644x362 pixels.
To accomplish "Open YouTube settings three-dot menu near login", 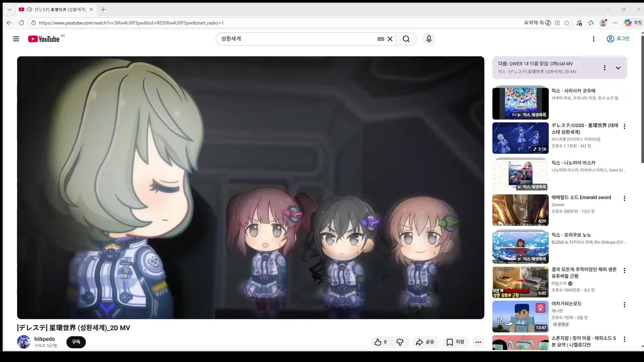I will (x=594, y=39).
